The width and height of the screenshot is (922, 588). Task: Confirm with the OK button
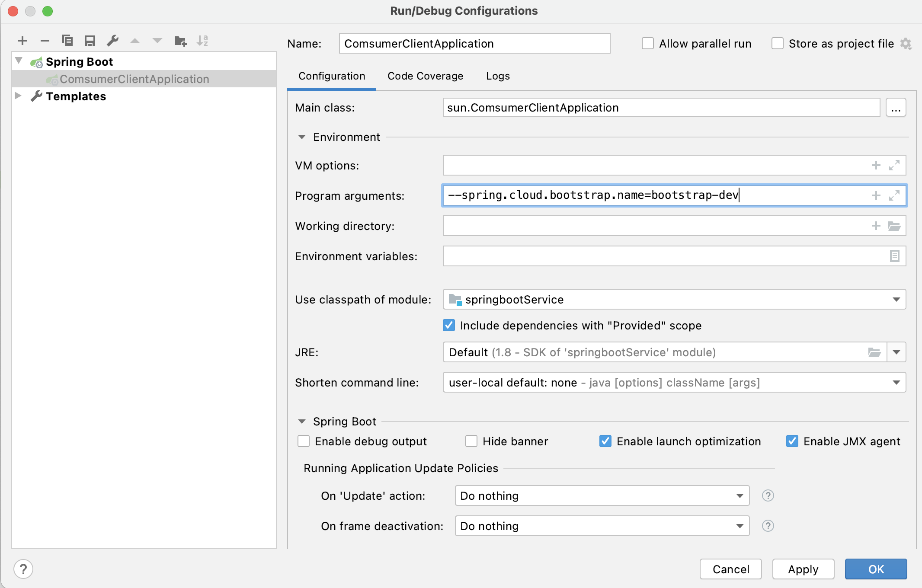[875, 569]
